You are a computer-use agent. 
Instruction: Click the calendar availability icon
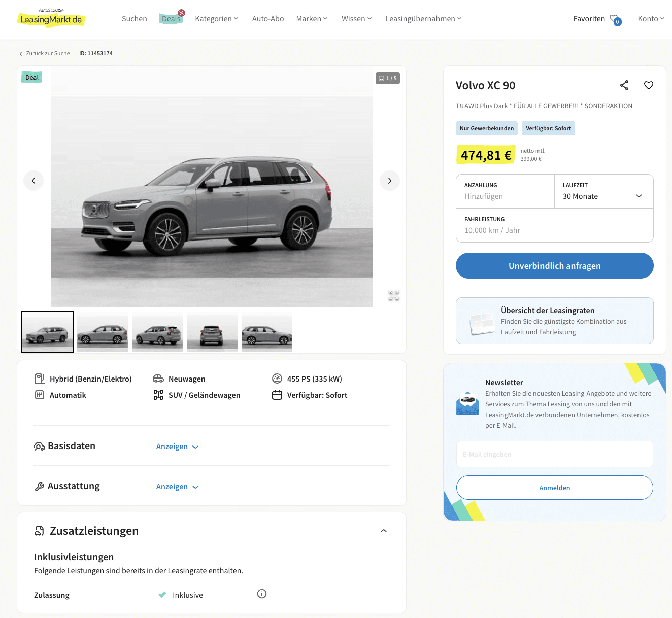(x=277, y=395)
